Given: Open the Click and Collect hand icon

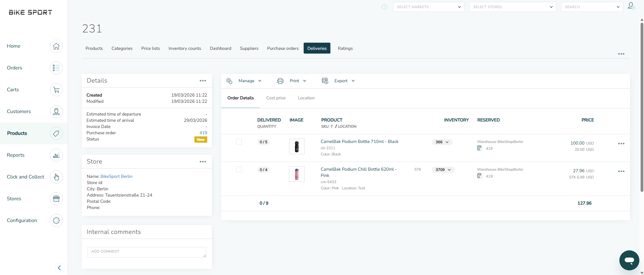Looking at the screenshot, I should coord(56,177).
